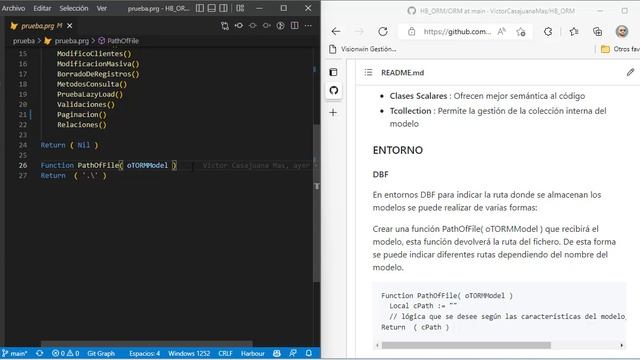Click Copilot status icon in status bar
The image size is (640, 360).
(x=277, y=353)
